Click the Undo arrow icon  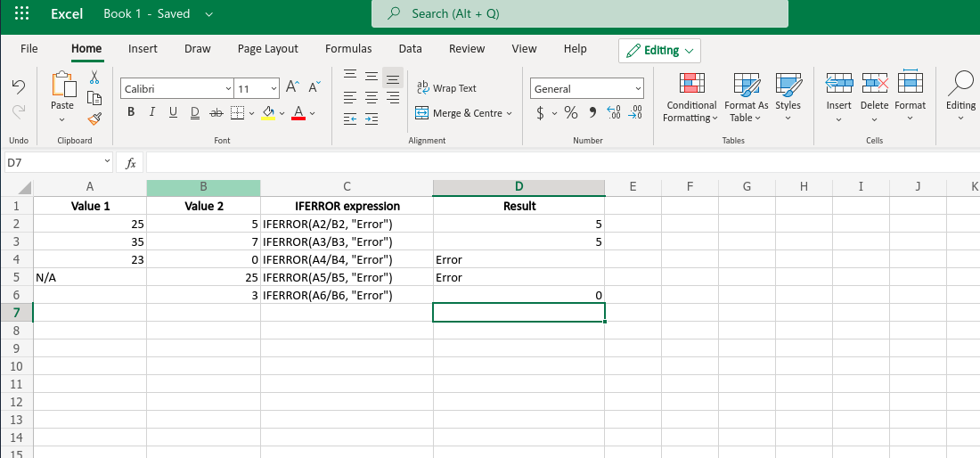[19, 86]
